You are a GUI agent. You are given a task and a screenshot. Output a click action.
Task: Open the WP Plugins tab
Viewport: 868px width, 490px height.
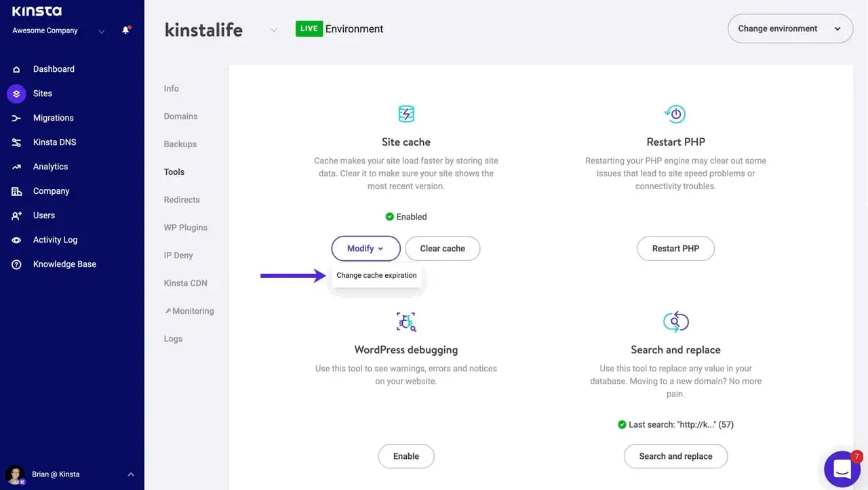(x=186, y=228)
